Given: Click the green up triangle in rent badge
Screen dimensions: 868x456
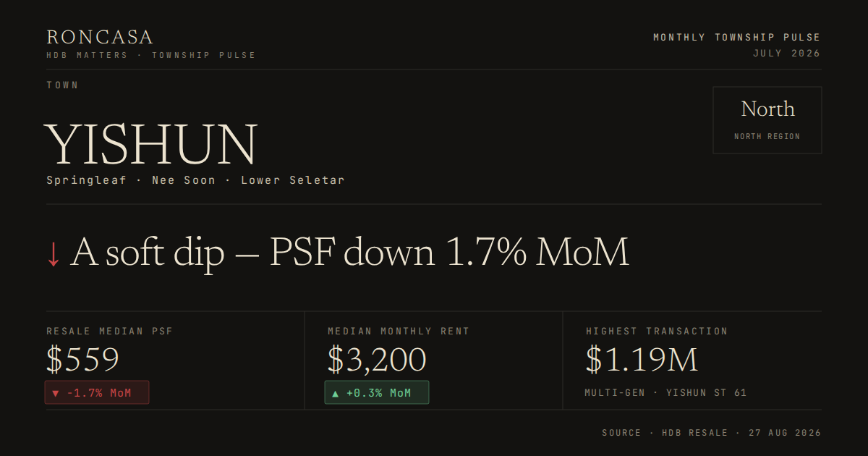Looking at the screenshot, I should pos(336,394).
